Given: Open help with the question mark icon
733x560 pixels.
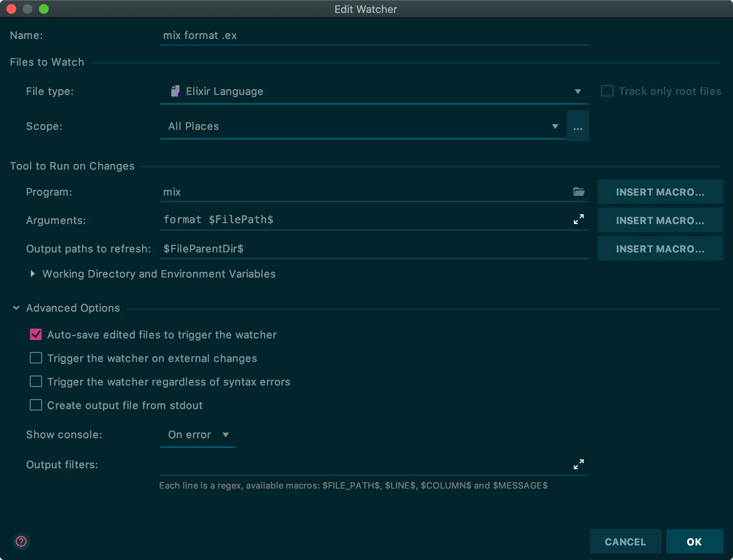Looking at the screenshot, I should pos(21,541).
